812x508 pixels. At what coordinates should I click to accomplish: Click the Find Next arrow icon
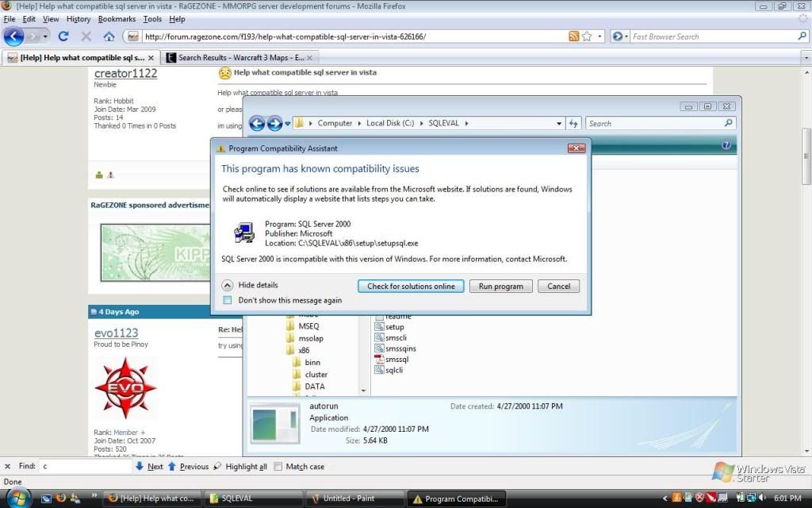click(140, 467)
